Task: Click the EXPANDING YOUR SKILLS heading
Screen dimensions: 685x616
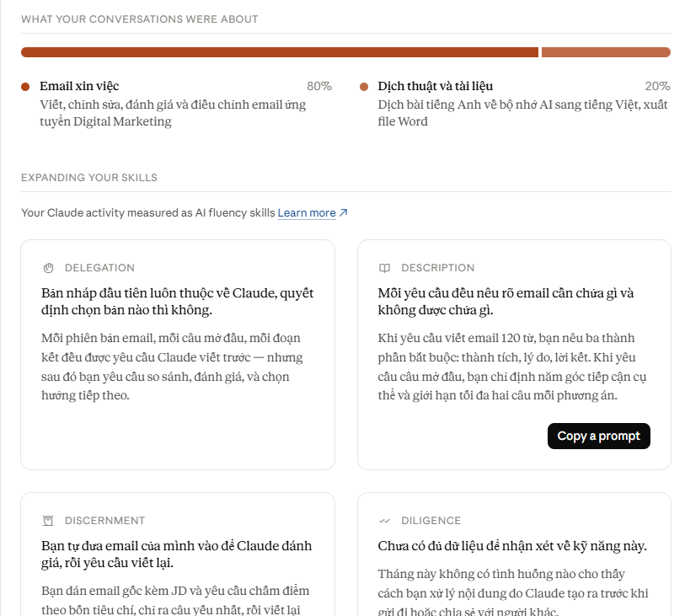Action: [x=89, y=177]
